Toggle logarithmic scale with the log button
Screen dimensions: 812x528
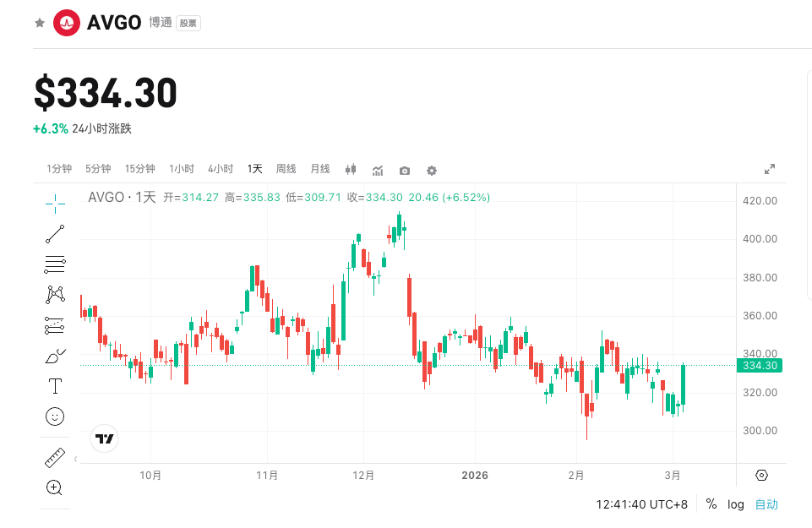pyautogui.click(x=735, y=504)
